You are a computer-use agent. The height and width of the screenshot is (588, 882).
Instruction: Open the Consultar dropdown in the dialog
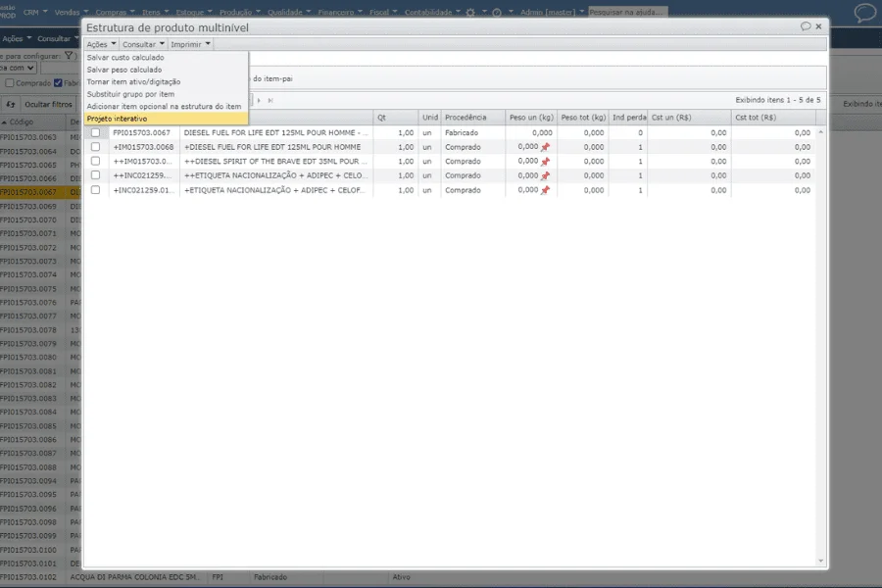point(140,43)
